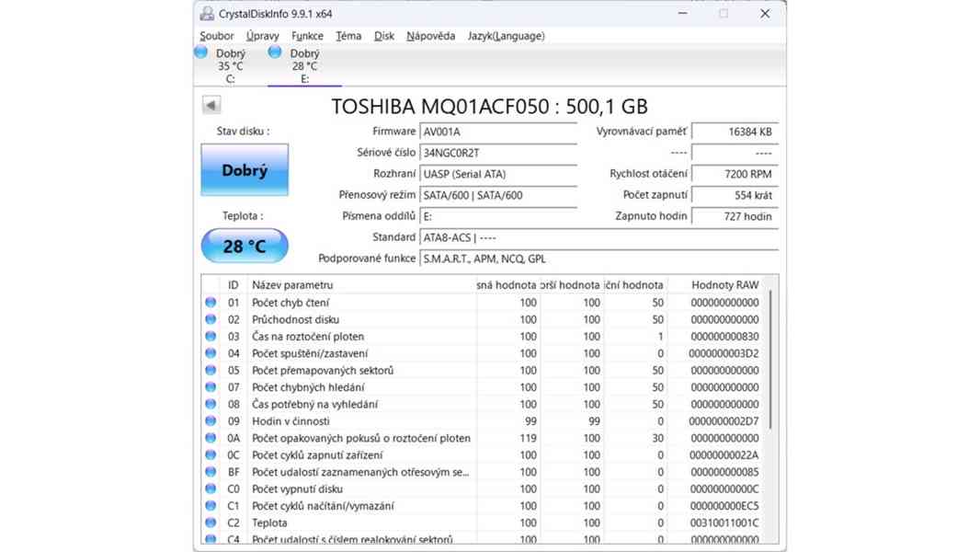Click the transfer mode field SATA/600 | SATA/600
980x552 pixels.
coord(498,195)
